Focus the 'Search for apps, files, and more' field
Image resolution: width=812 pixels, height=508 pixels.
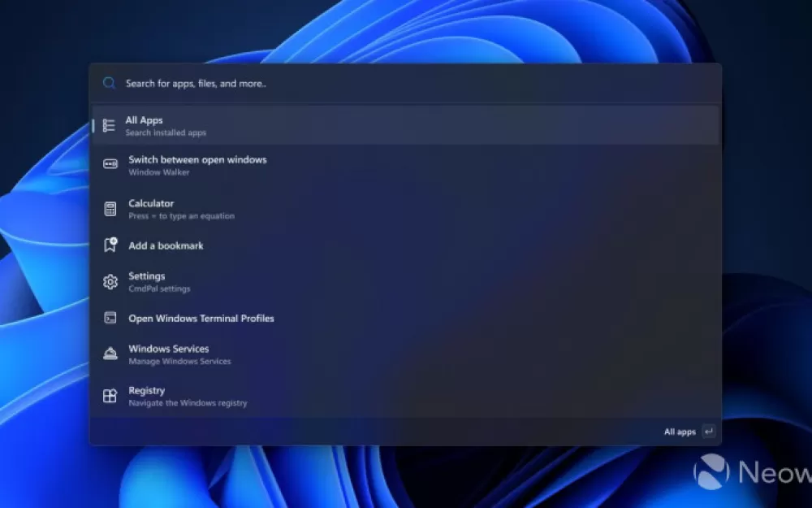click(x=405, y=84)
